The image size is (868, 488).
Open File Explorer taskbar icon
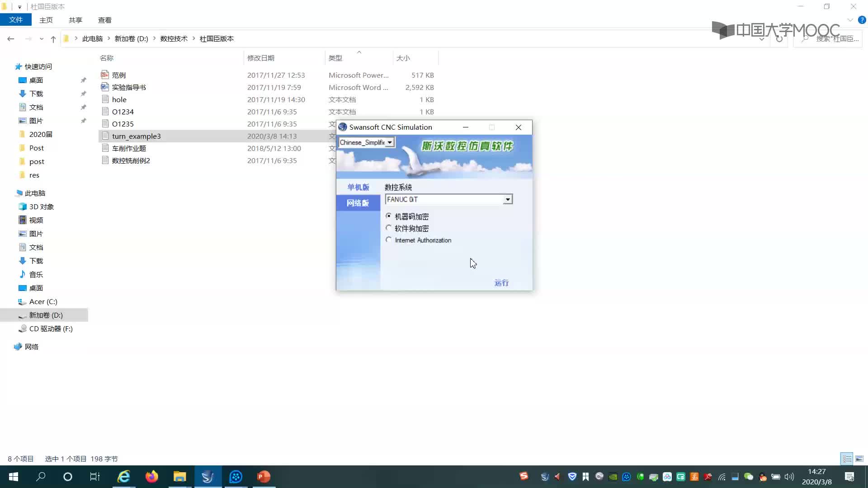[180, 477]
